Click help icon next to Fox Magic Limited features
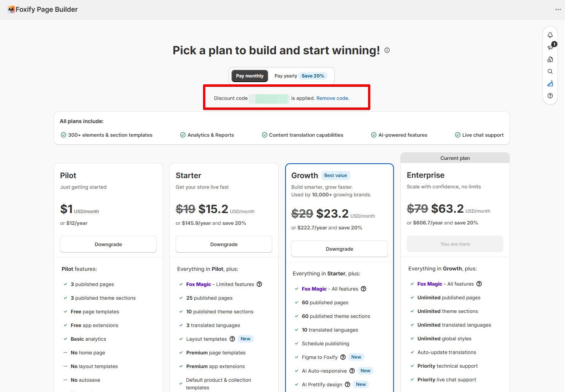Screen dimensions: 565x392 click(259, 284)
